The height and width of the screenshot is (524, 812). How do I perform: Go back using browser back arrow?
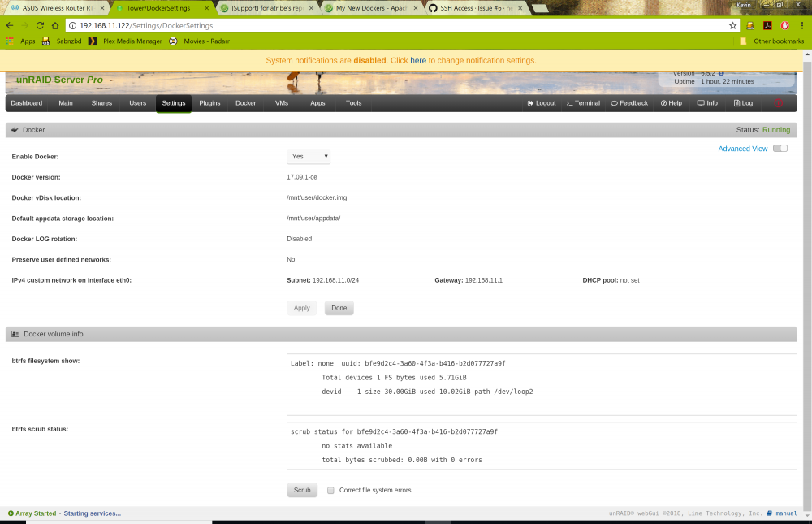10,25
